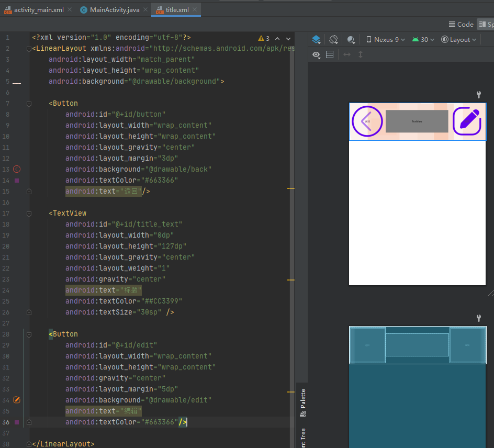Click the warning stripe marker near line 15
Viewport: 494px width, 448px height.
[x=291, y=188]
